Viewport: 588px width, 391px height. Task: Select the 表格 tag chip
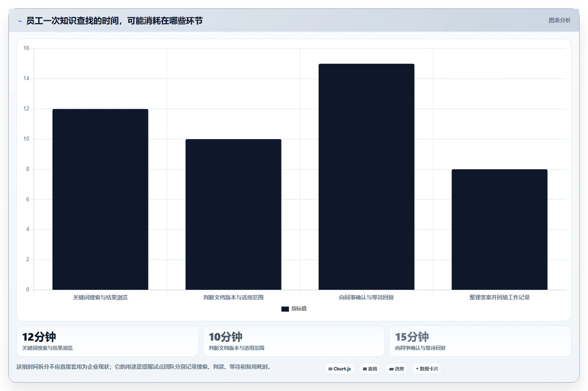(x=370, y=369)
